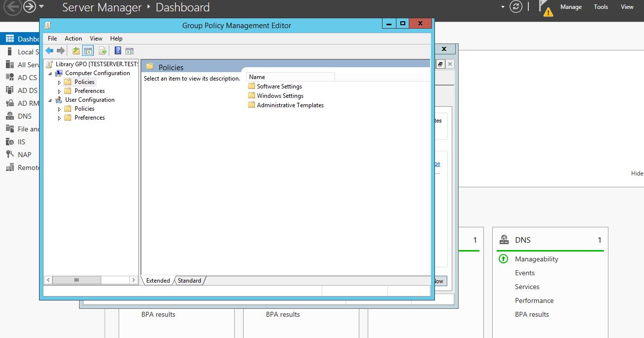Collapse the Computer Configuration node

click(x=50, y=74)
